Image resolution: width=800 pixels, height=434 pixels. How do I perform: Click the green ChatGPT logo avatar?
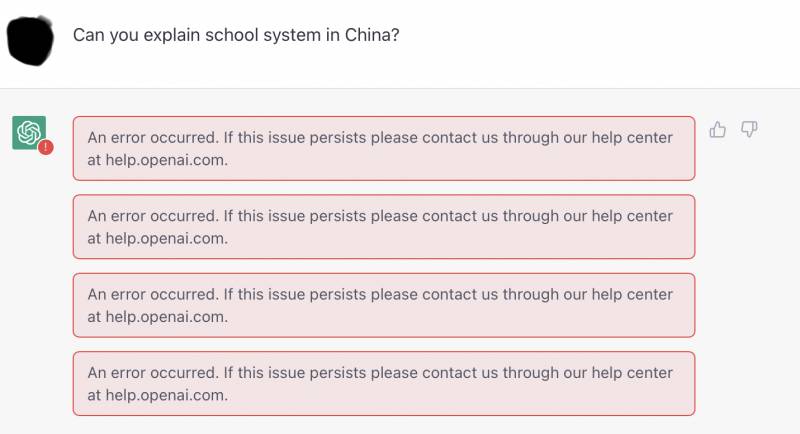pyautogui.click(x=28, y=132)
